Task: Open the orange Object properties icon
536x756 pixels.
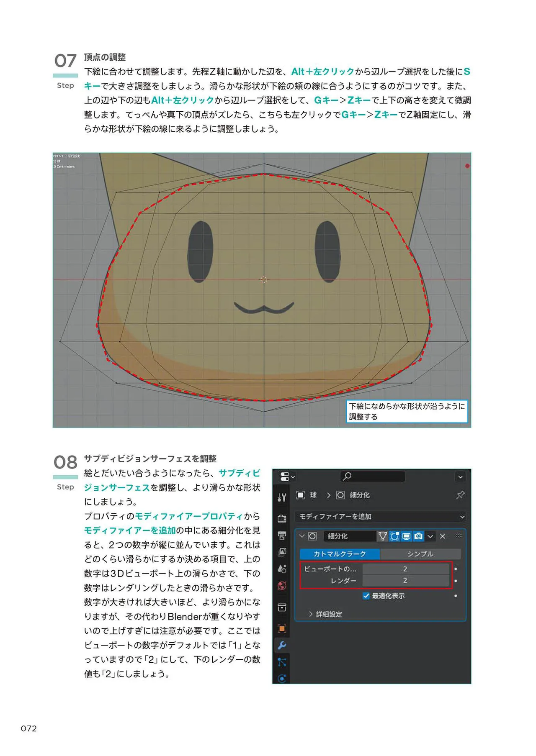Action: 282,628
